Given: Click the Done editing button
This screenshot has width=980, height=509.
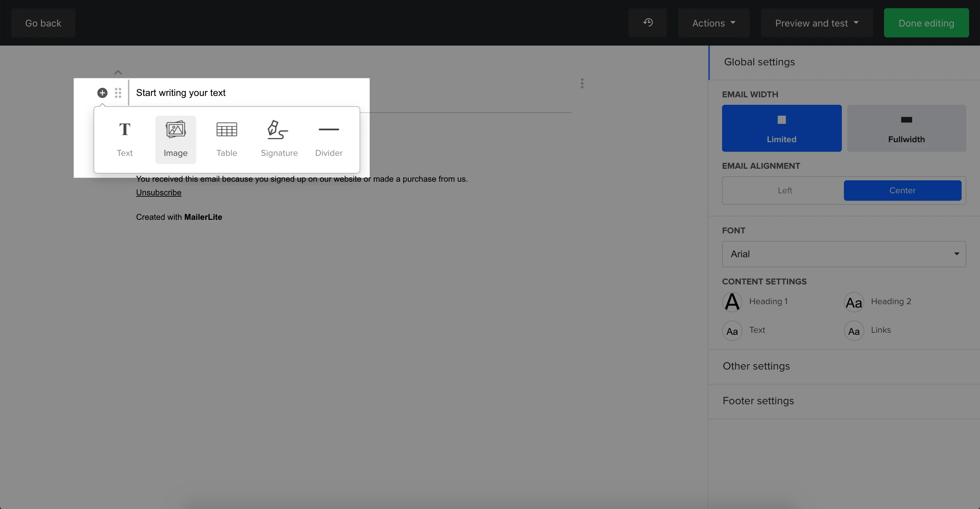Looking at the screenshot, I should coord(926,23).
